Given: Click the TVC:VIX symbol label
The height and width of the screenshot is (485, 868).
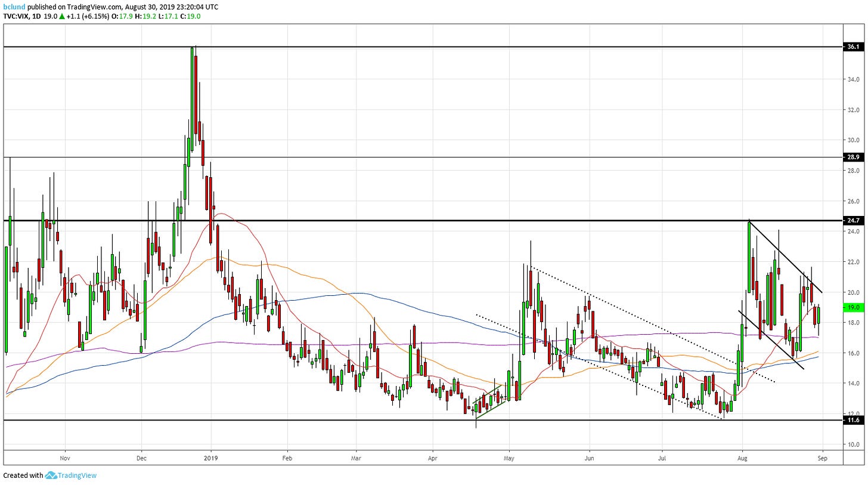Looking at the screenshot, I should 18,17.
